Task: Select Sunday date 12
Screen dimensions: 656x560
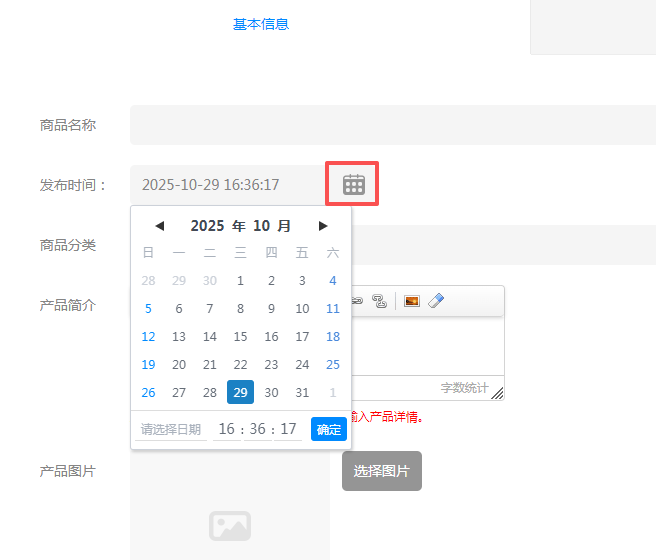Action: tap(148, 337)
